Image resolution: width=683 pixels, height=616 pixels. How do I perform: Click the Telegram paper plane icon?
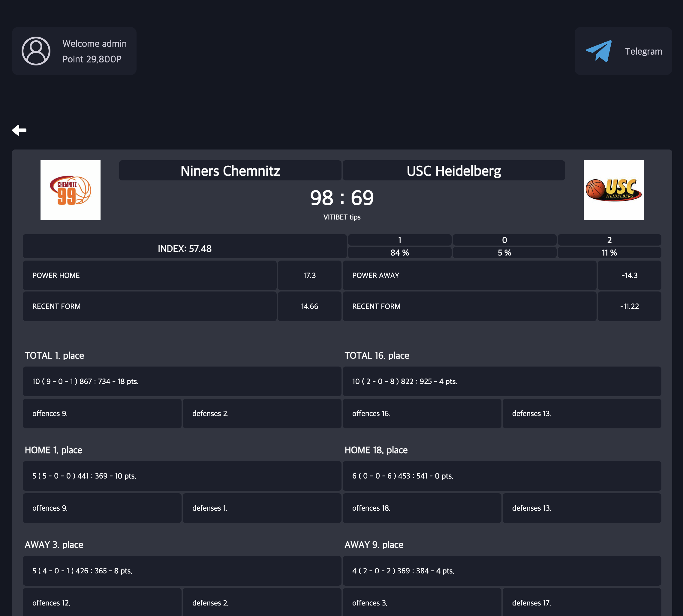click(599, 51)
